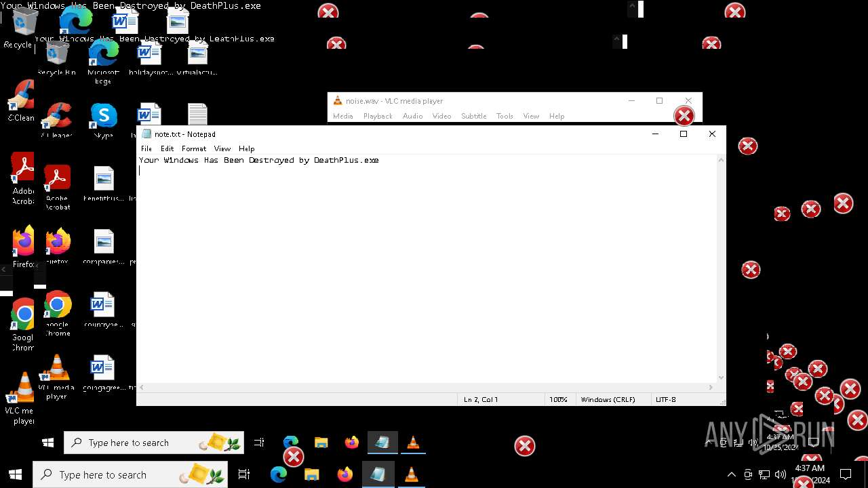Click the 'Ln 2, Col 1' status bar entry
The width and height of the screenshot is (868, 488).
click(481, 399)
